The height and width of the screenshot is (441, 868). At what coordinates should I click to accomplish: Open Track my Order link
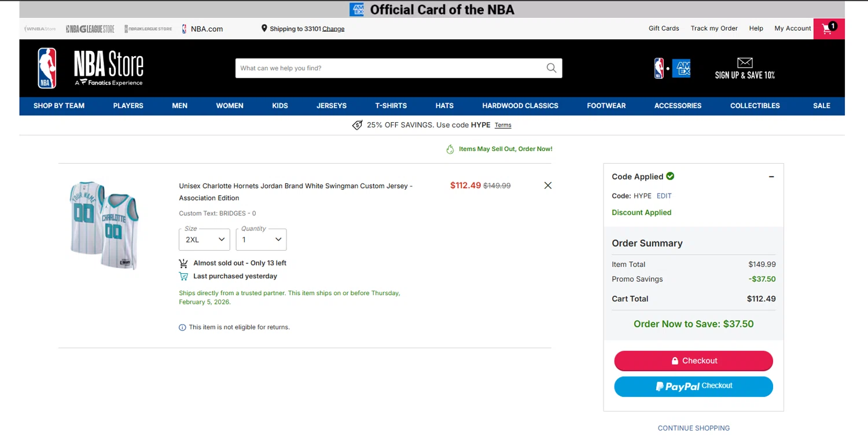click(714, 28)
